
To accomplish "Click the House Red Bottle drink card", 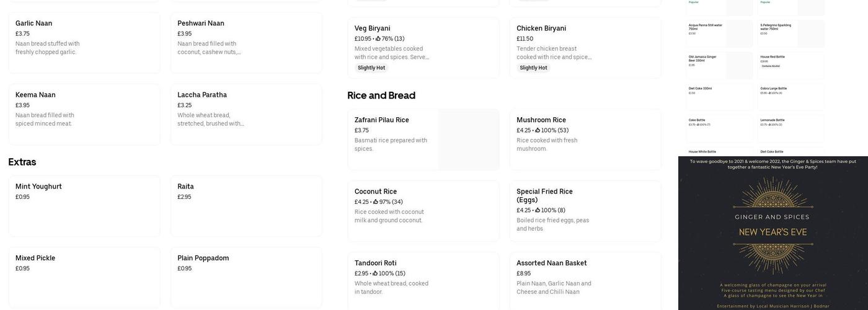I will pos(791,65).
